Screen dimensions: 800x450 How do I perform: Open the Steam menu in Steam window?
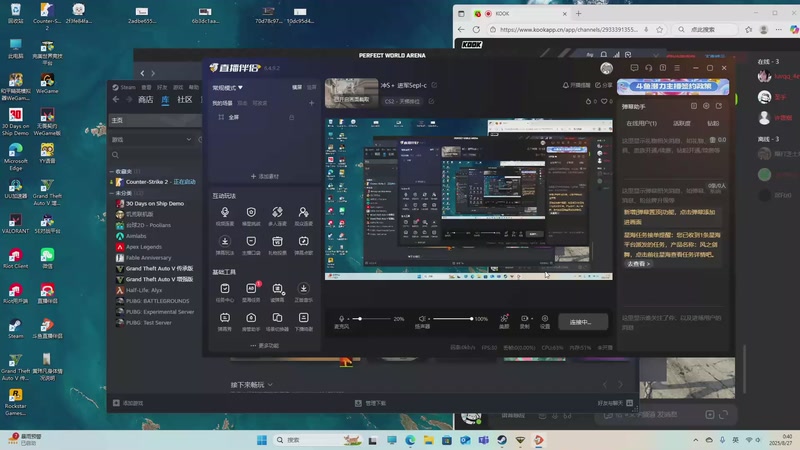point(128,87)
